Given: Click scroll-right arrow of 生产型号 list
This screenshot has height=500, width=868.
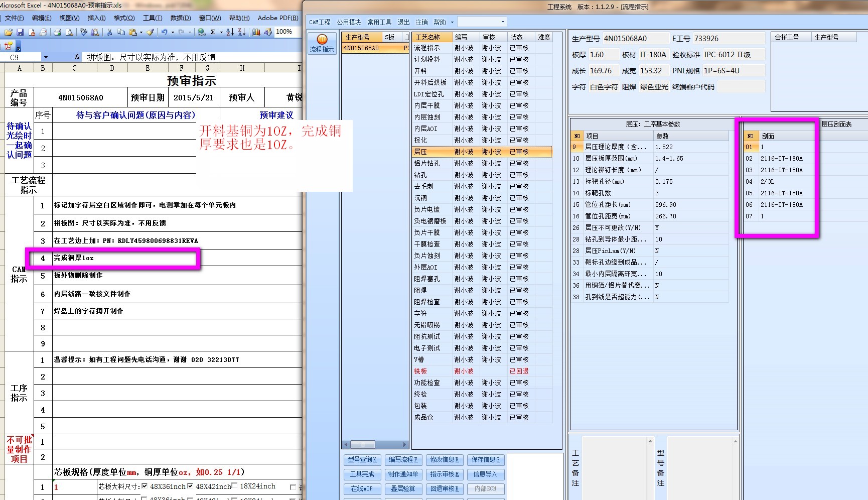Looking at the screenshot, I should click(405, 444).
